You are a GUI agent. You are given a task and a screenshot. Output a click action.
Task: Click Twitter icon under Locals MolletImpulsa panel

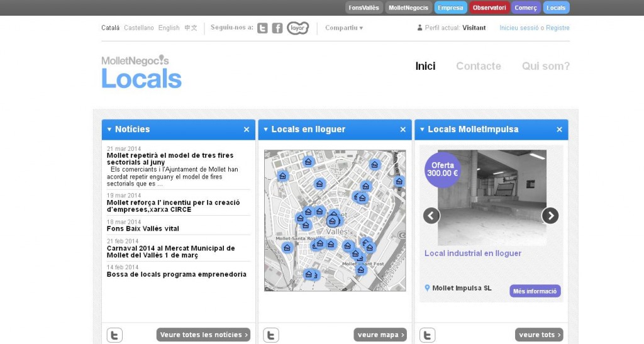(x=428, y=335)
